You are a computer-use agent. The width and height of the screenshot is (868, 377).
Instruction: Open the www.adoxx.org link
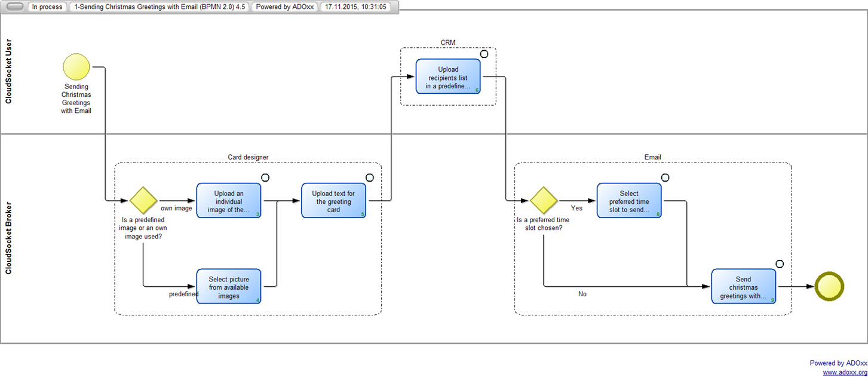(845, 372)
